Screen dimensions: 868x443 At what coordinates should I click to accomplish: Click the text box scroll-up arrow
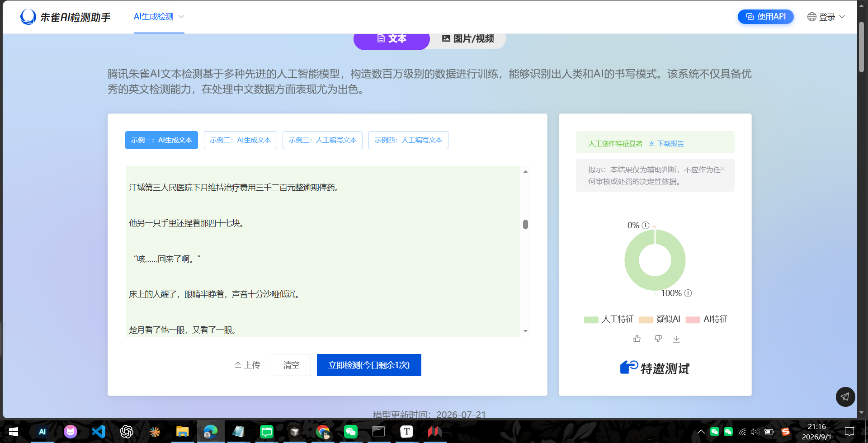coord(525,172)
